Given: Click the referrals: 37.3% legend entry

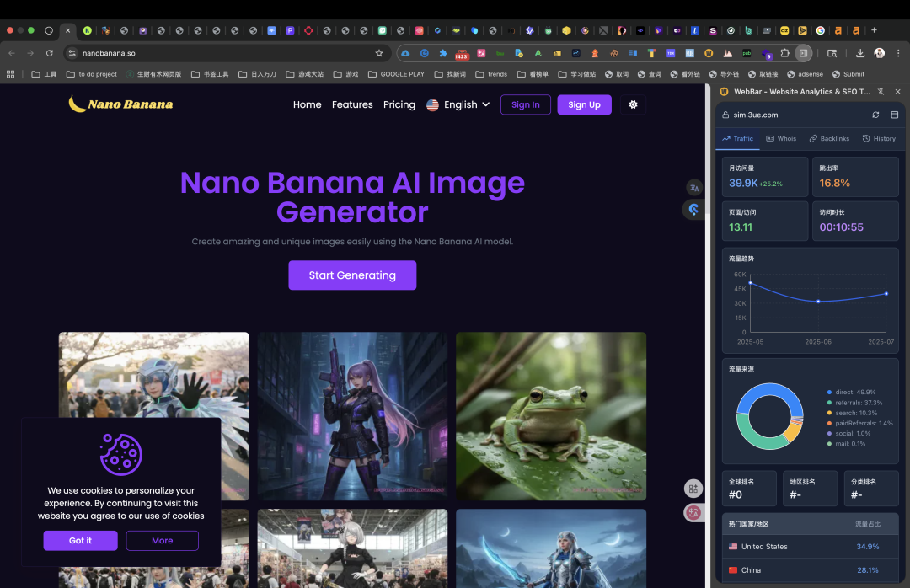Looking at the screenshot, I should pyautogui.click(x=854, y=403).
